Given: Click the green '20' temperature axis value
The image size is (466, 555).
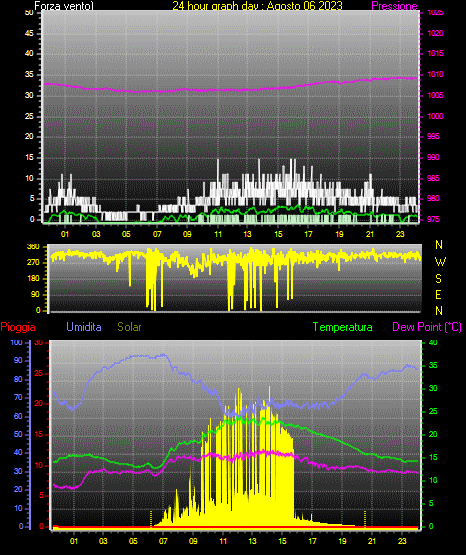Looking at the screenshot, I should tap(433, 435).
